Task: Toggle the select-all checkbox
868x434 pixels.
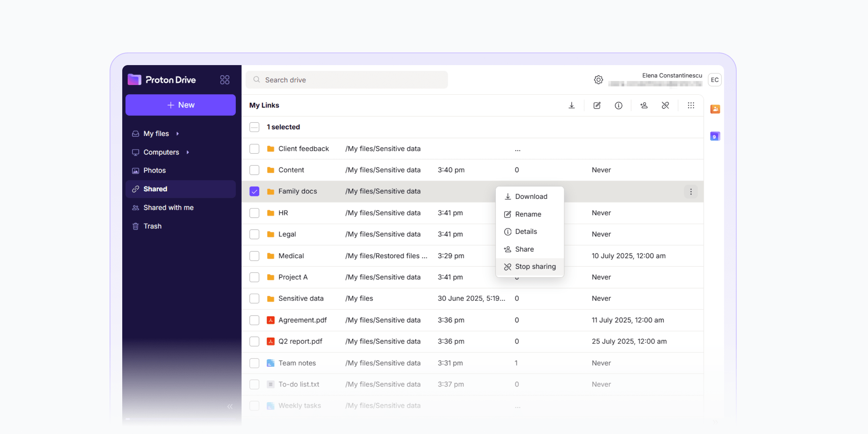Action: [x=254, y=127]
